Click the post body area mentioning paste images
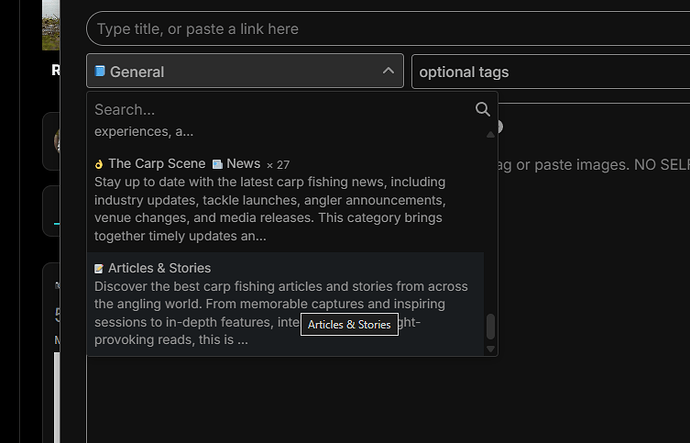This screenshot has width=690, height=443. pos(594,165)
